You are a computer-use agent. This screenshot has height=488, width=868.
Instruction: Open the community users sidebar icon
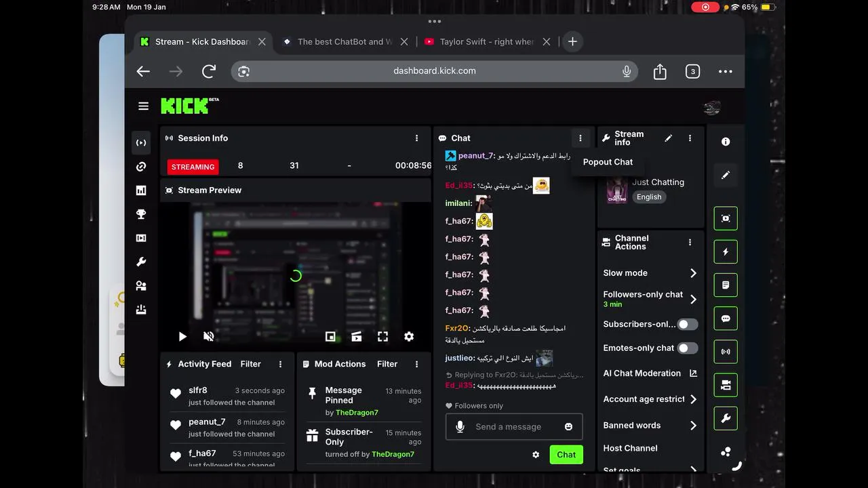pyautogui.click(x=141, y=286)
